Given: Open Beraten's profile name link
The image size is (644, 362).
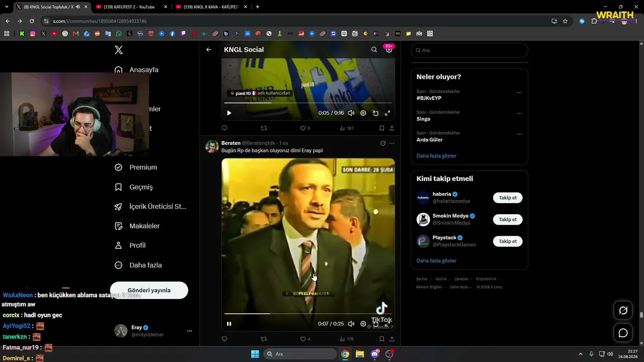Looking at the screenshot, I should pos(231,143).
